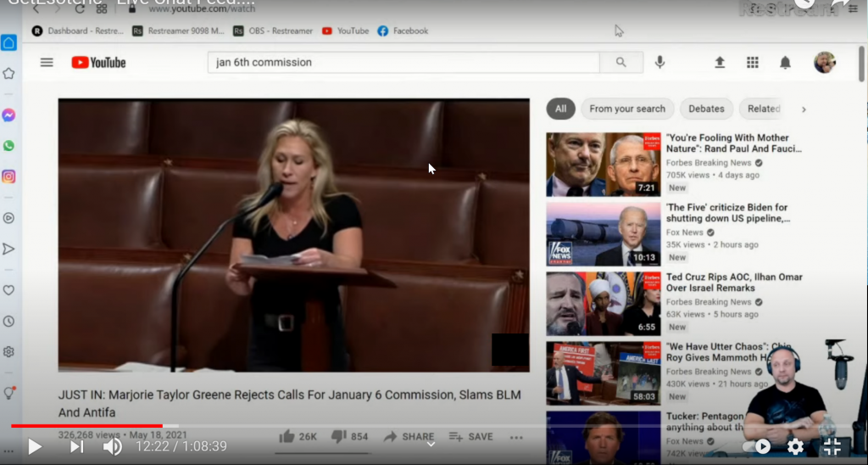
Task: Expand the down chevron above player bar
Action: (x=431, y=445)
